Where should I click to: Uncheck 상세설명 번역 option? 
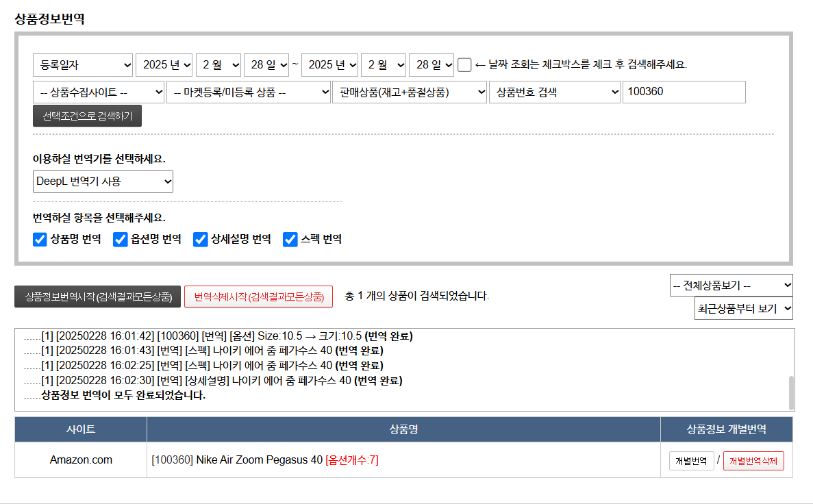[x=201, y=239]
